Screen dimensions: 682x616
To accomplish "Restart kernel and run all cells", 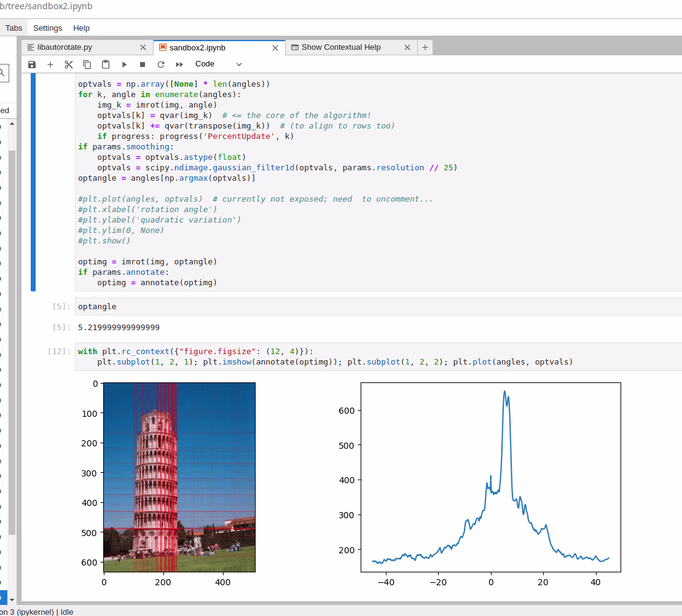I will pyautogui.click(x=179, y=64).
